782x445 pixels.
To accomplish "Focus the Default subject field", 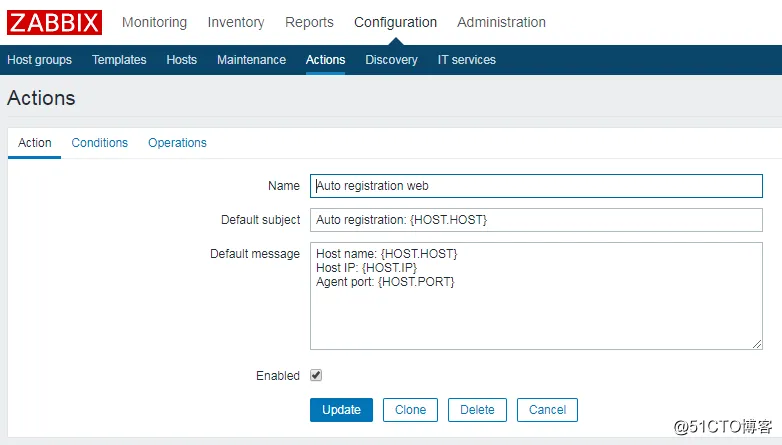I will pos(536,220).
